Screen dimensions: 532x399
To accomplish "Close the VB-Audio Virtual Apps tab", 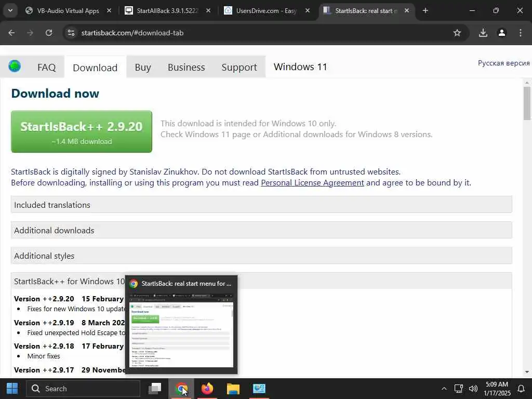I will (109, 10).
